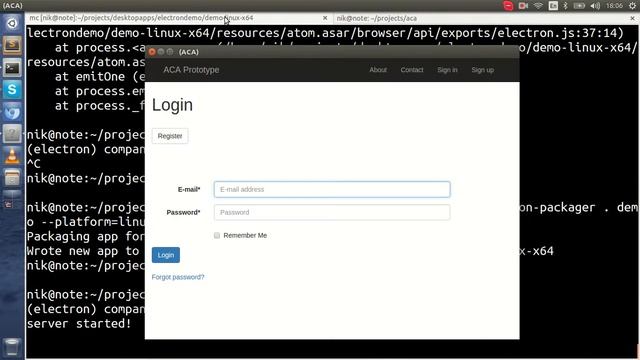Click the blue Login button
640x360 pixels.
pos(166,255)
